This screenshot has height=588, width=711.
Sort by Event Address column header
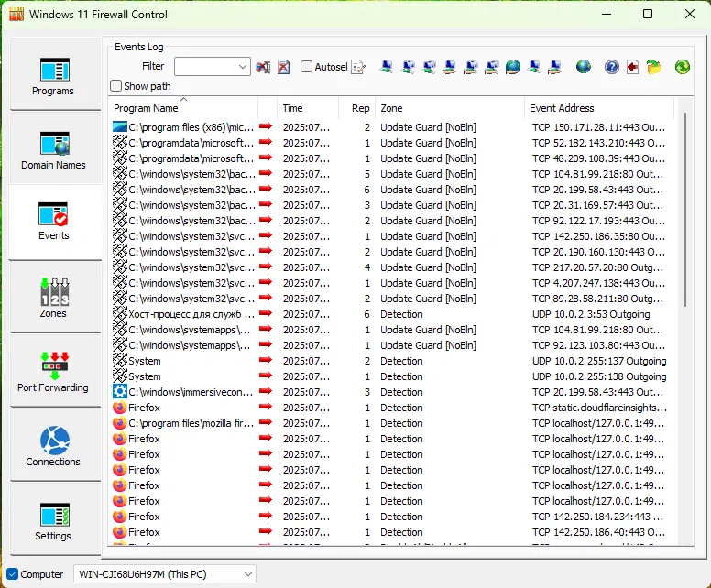[599, 108]
